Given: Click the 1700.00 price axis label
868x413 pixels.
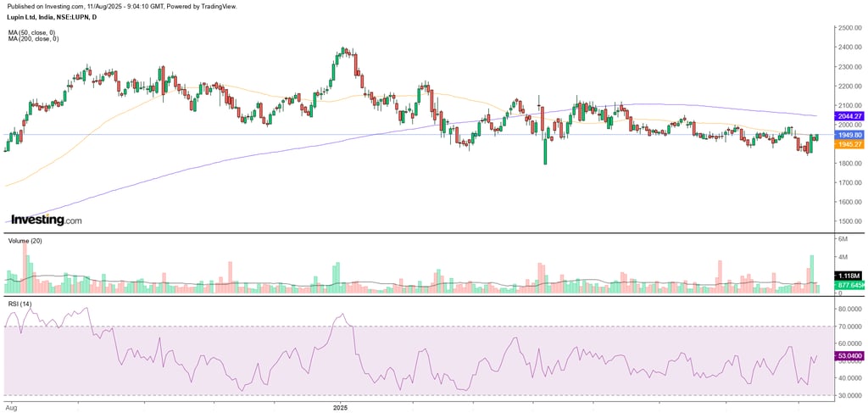Looking at the screenshot, I should [x=850, y=182].
